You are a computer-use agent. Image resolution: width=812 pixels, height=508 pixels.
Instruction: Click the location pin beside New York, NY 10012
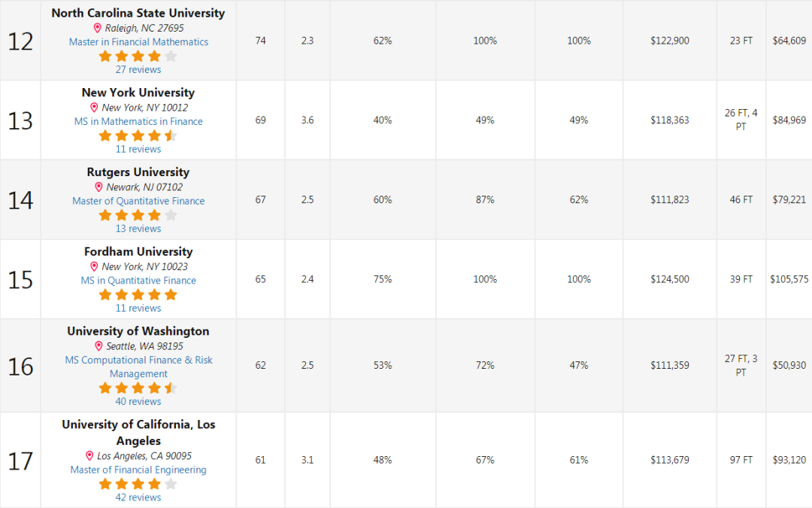[x=94, y=108]
